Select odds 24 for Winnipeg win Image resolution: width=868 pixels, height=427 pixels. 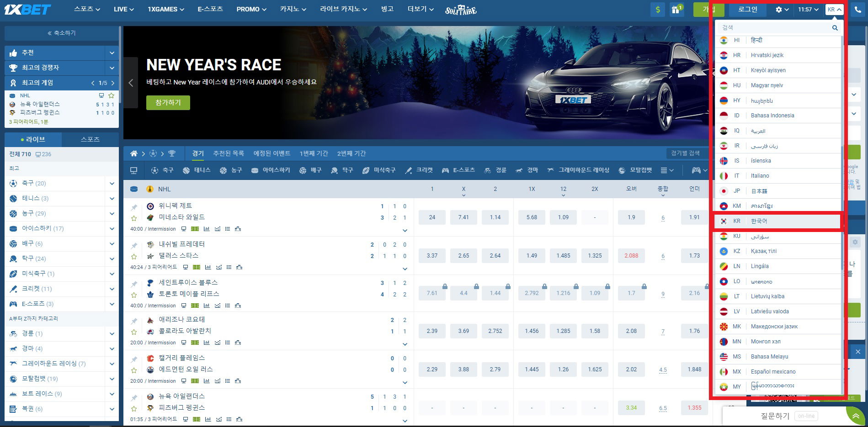[x=432, y=217]
